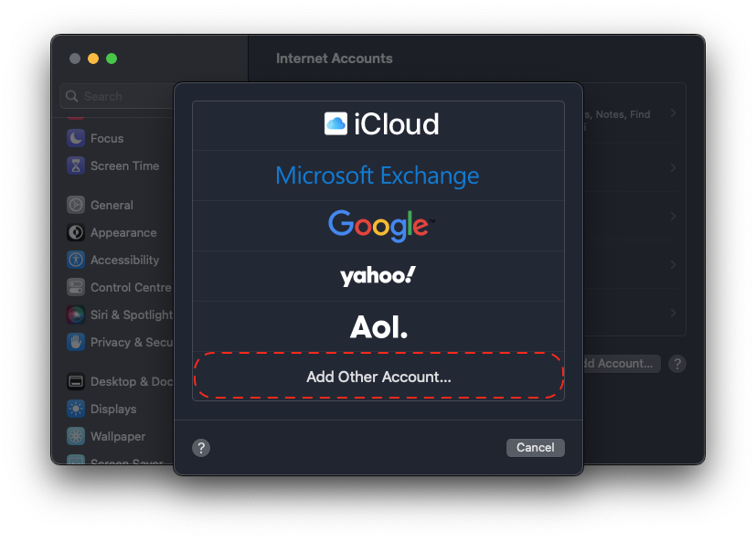Image resolution: width=756 pixels, height=543 pixels.
Task: Click the Focus moon icon in sidebar
Action: (76, 138)
